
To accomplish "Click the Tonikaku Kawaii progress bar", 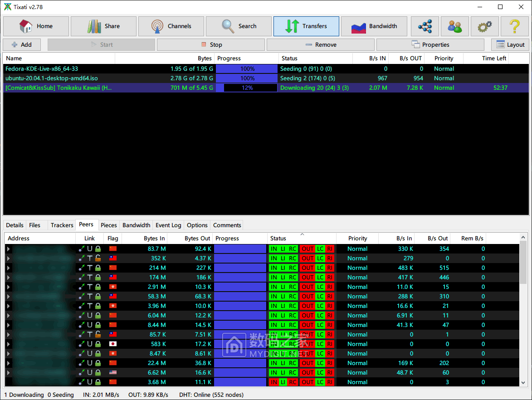I will [247, 88].
